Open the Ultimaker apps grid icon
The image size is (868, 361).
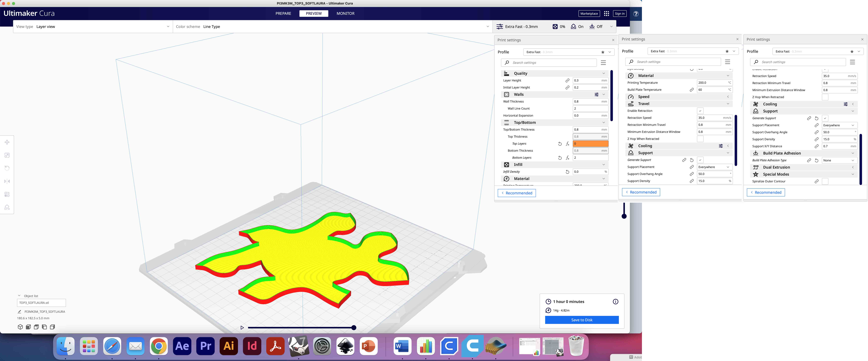tap(607, 13)
